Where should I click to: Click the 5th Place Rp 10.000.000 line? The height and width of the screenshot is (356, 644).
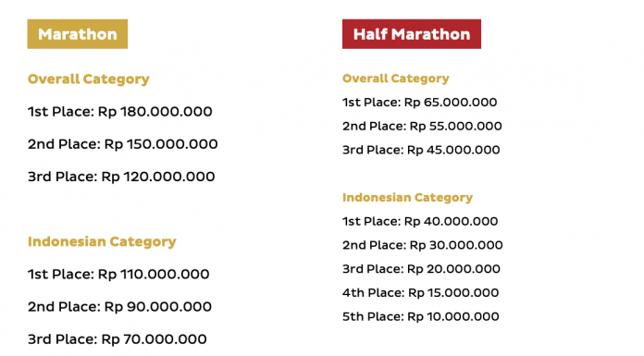click(x=421, y=316)
